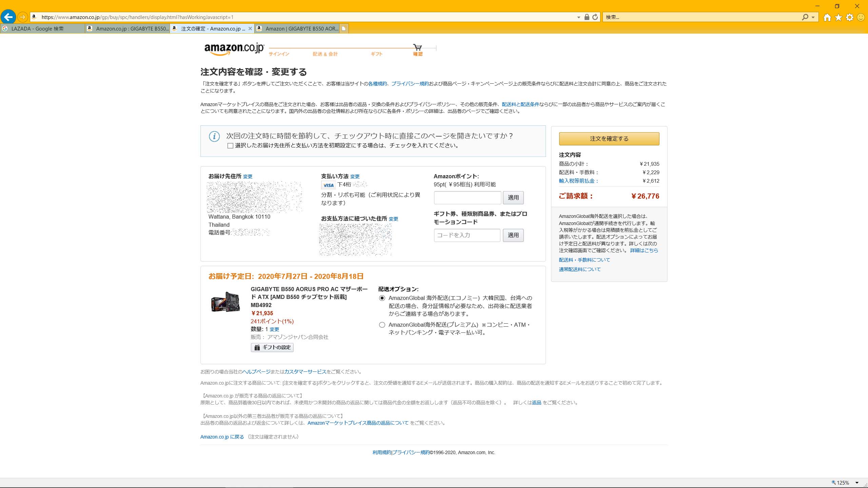Click the browser search box
Image resolution: width=868 pixels, height=488 pixels.
(702, 17)
